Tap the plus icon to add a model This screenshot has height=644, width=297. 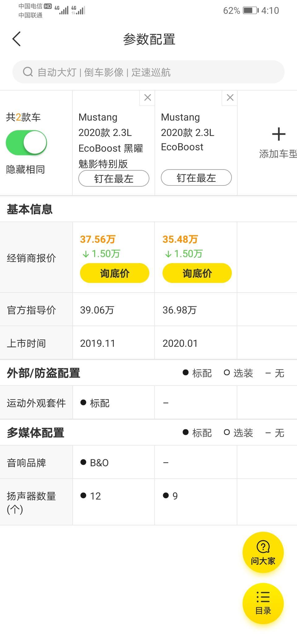point(278,134)
